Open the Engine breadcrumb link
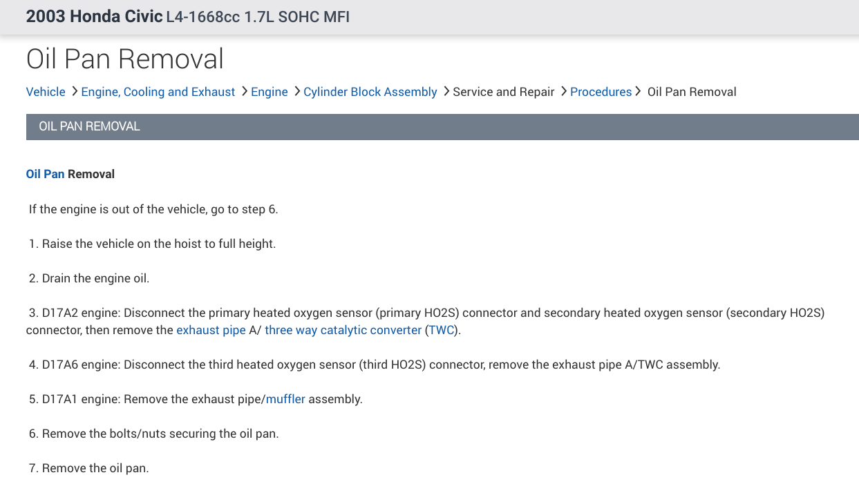This screenshot has width=859, height=504. 269,92
